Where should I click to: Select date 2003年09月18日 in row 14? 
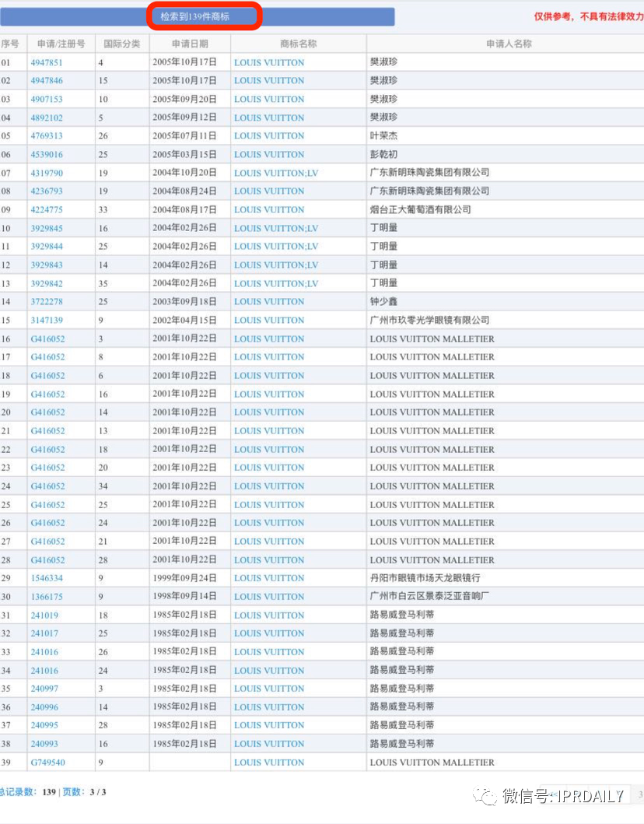click(184, 302)
